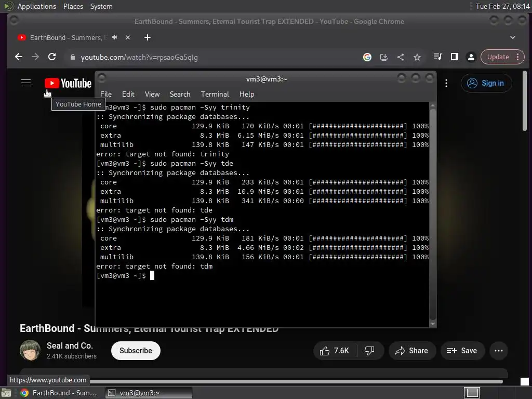The height and width of the screenshot is (399, 532).
Task: Open the terminal Edit menu
Action: click(x=128, y=94)
